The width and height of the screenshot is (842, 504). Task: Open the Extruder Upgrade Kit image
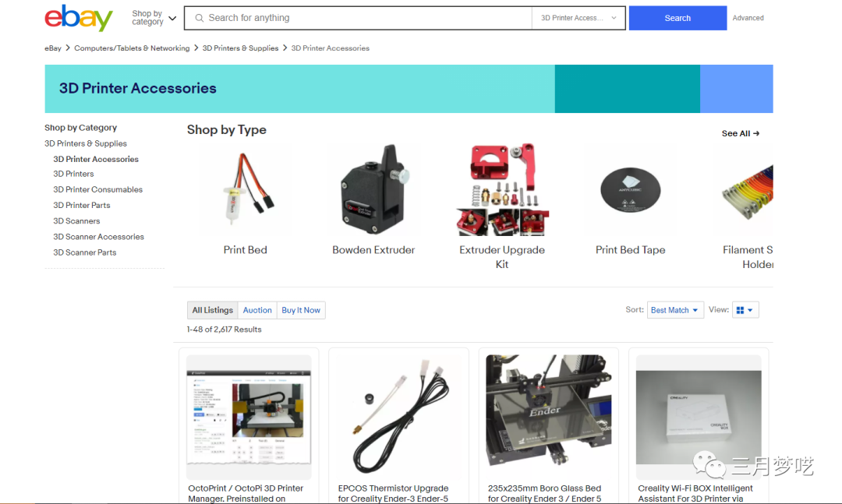pos(501,190)
